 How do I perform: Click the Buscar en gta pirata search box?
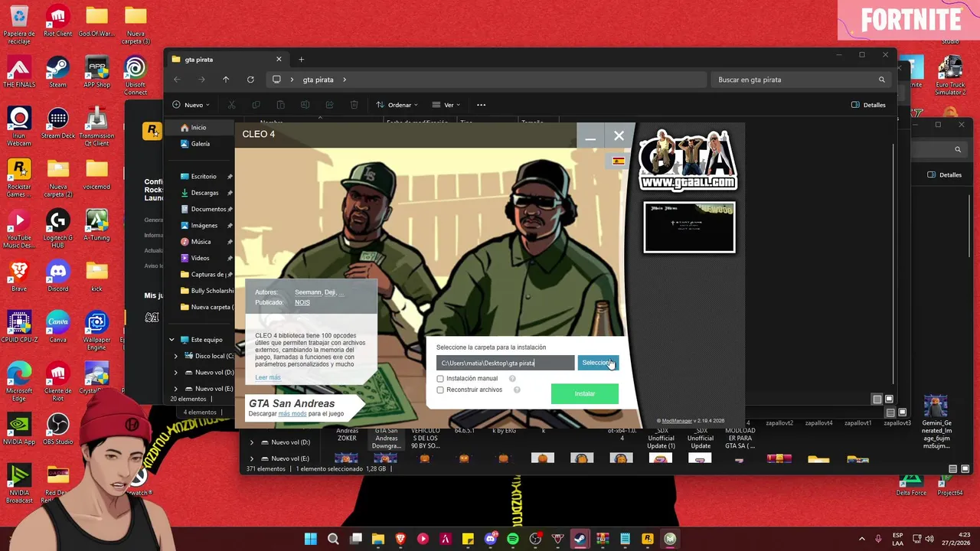point(801,80)
